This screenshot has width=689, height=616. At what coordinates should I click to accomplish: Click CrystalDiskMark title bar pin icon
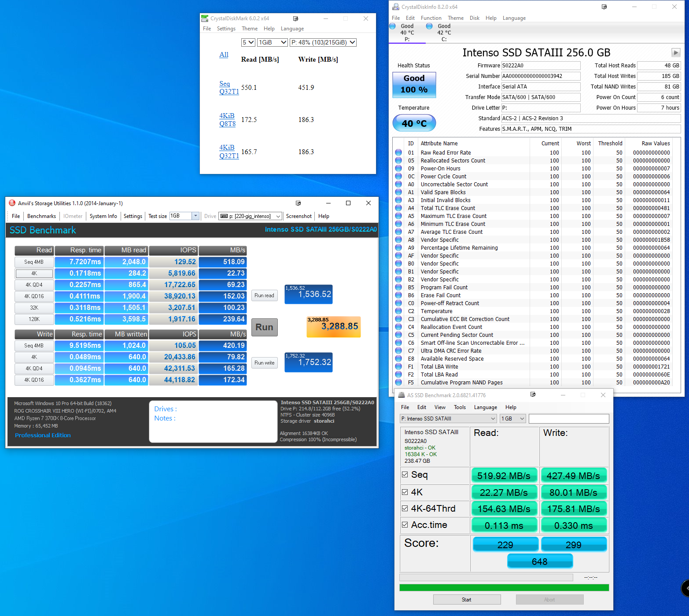(x=296, y=18)
